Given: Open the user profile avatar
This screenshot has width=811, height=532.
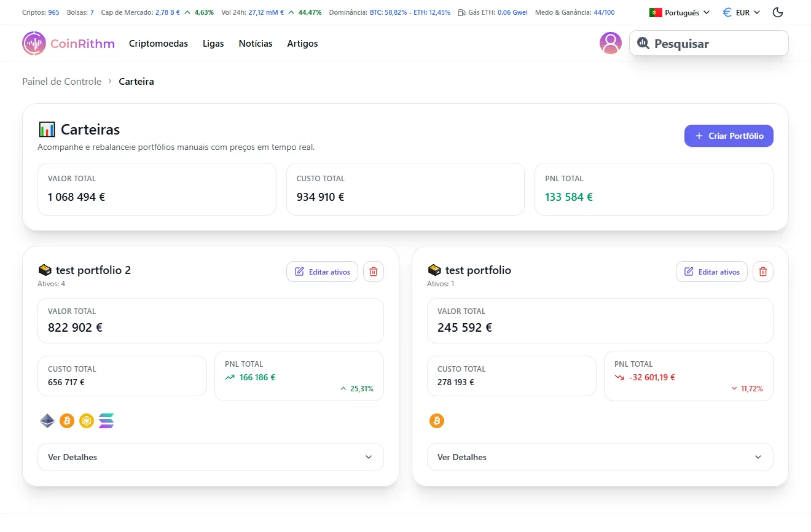Looking at the screenshot, I should 611,43.
